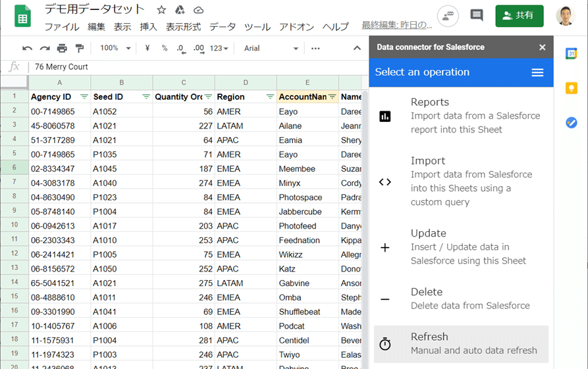This screenshot has height=369, width=588.
Task: Open the zoom 100% dropdown
Action: pyautogui.click(x=115, y=48)
